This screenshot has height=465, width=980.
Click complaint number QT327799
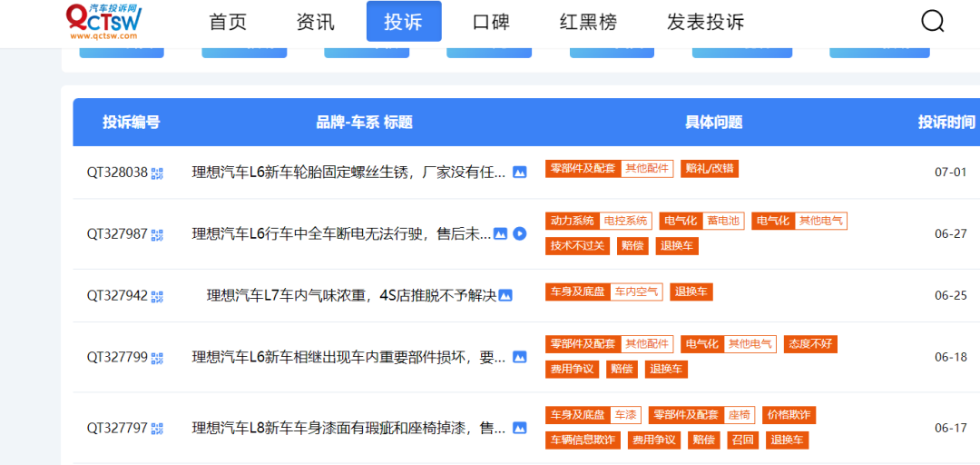pyautogui.click(x=117, y=357)
